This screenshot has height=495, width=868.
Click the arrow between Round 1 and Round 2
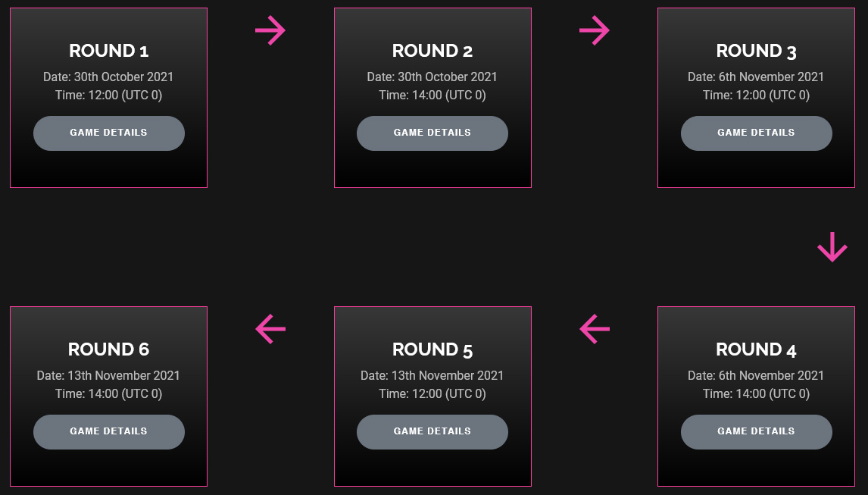point(270,31)
